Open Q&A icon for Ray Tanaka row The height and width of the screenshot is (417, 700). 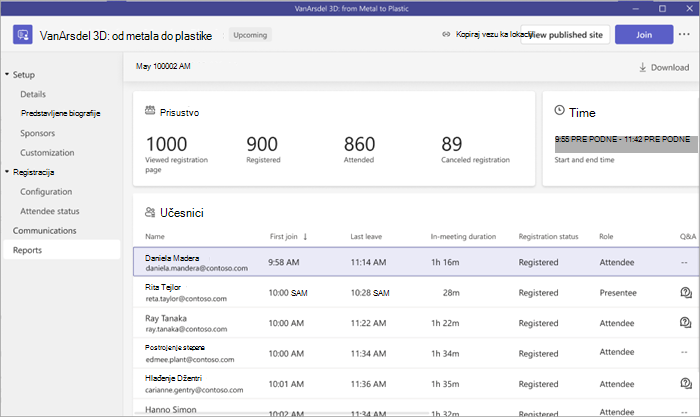(685, 322)
